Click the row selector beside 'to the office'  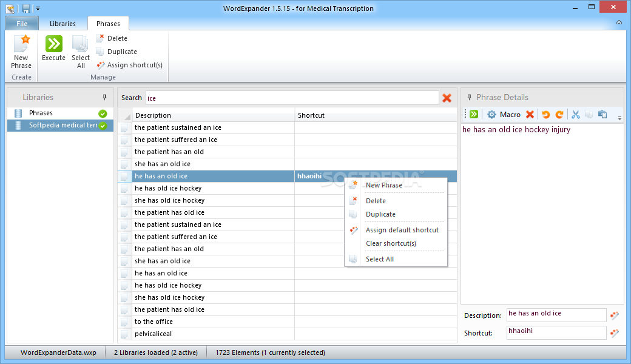tap(125, 322)
